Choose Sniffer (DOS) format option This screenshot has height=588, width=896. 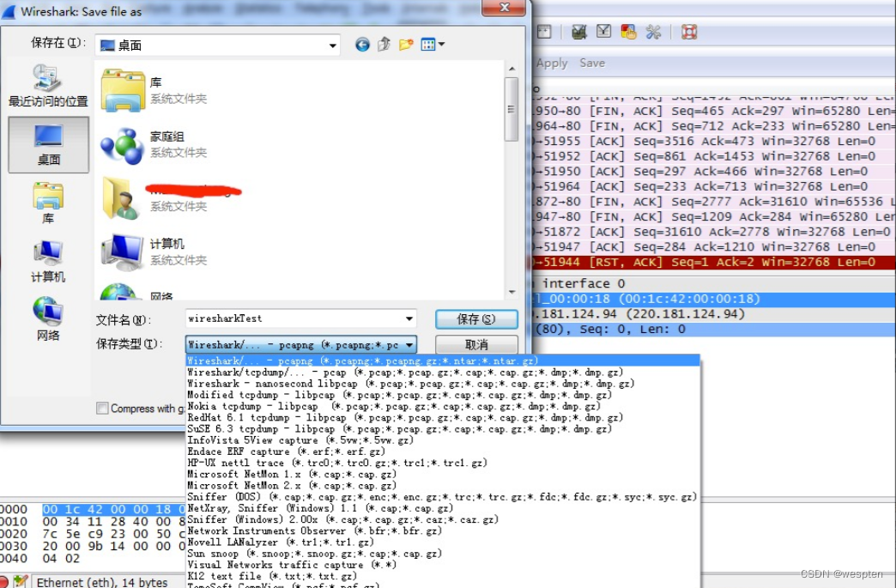pyautogui.click(x=443, y=496)
